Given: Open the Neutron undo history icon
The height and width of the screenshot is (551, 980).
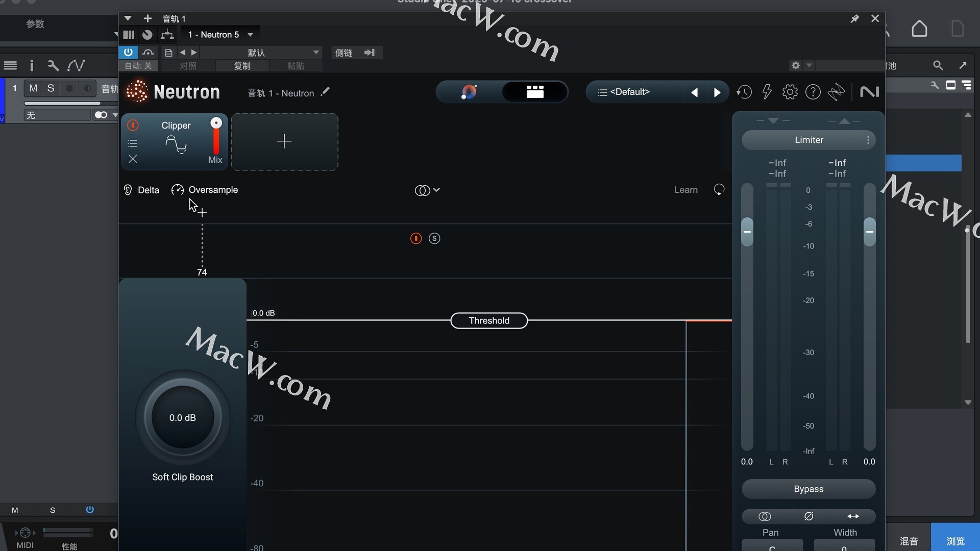Looking at the screenshot, I should tap(744, 92).
